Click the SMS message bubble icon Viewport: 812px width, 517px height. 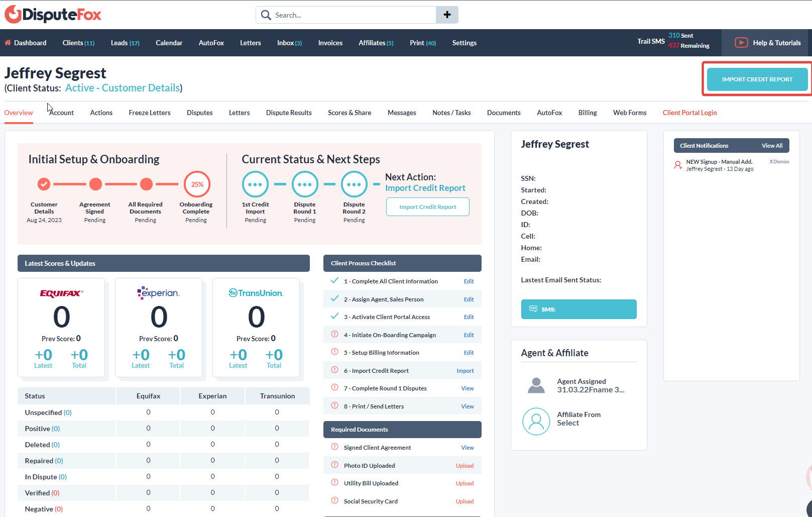pyautogui.click(x=534, y=309)
